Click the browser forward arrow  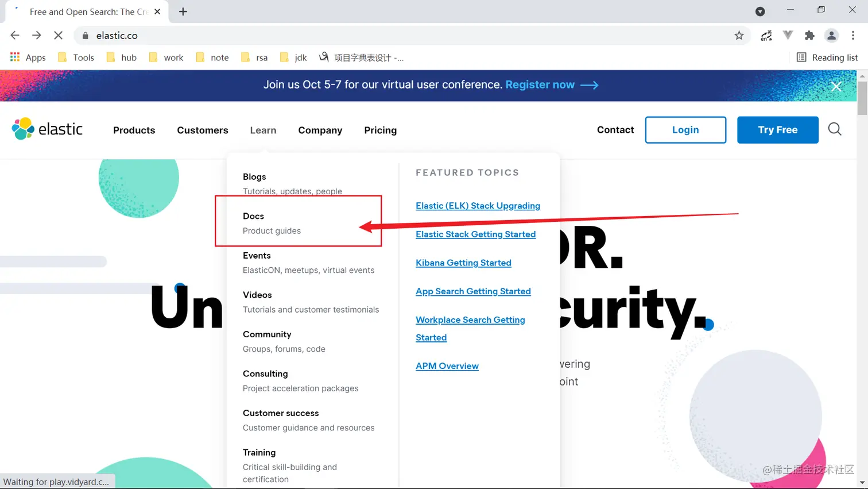pos(37,36)
